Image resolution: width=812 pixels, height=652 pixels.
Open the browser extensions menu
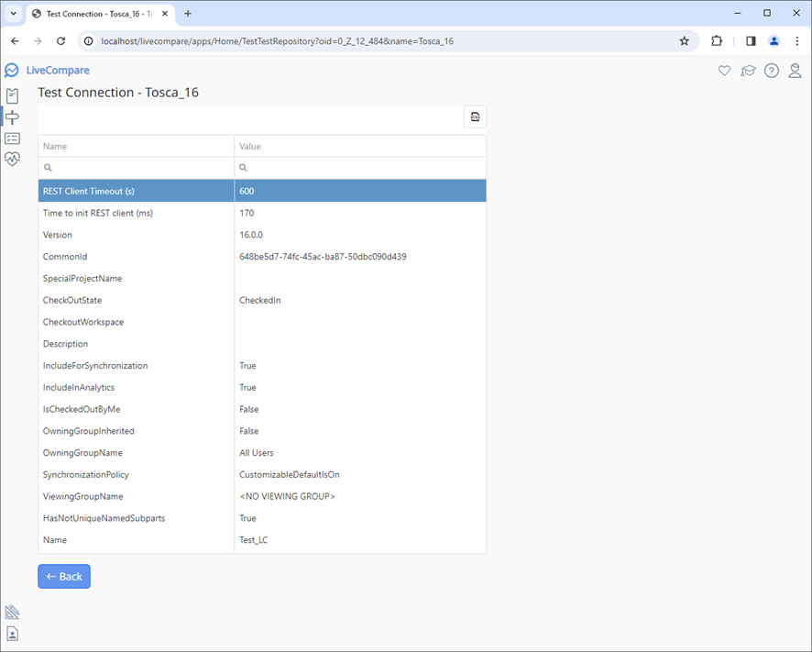[x=717, y=41]
